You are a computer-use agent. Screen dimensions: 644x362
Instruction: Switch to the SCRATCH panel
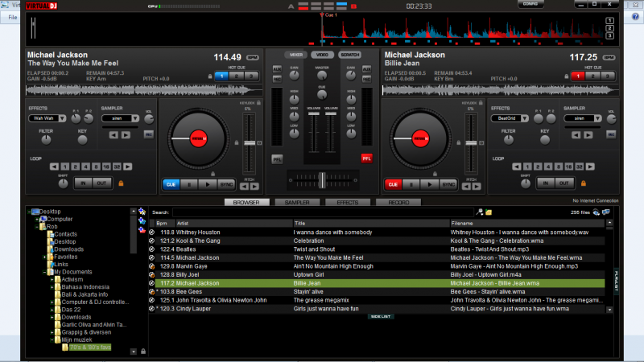(x=350, y=55)
